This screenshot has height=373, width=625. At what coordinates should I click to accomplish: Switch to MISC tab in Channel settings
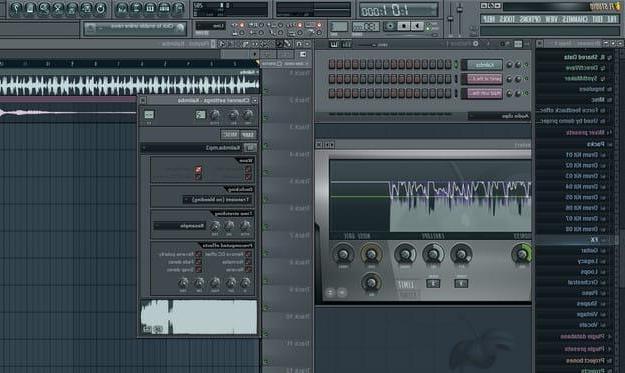coord(230,135)
